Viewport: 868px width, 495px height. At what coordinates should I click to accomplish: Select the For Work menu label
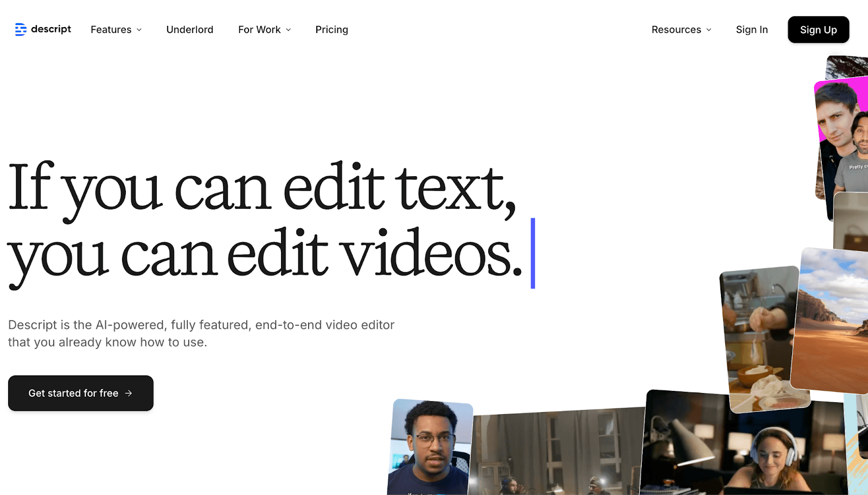[259, 30]
